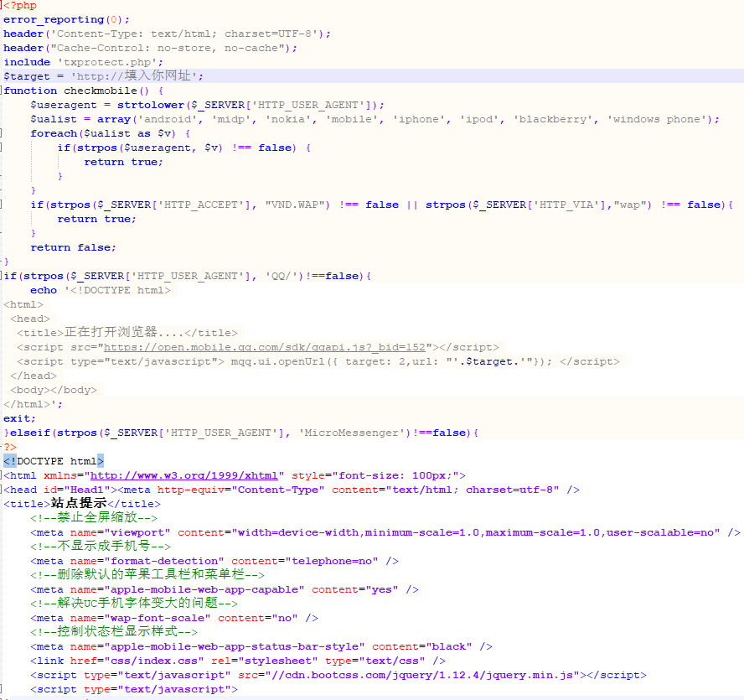Click the comment 删除默认的苹果工具栏和菜单栏
This screenshot has width=744, height=700.
click(147, 574)
